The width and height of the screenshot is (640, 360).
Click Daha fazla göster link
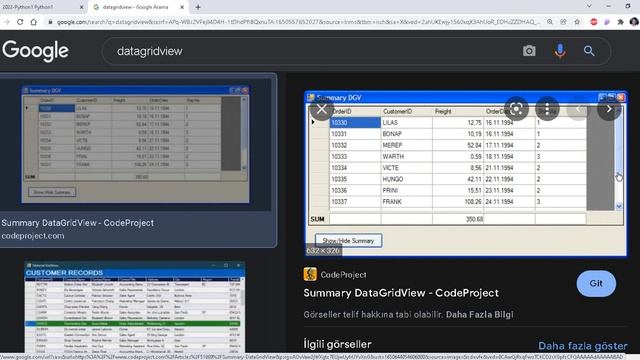pyautogui.click(x=582, y=346)
